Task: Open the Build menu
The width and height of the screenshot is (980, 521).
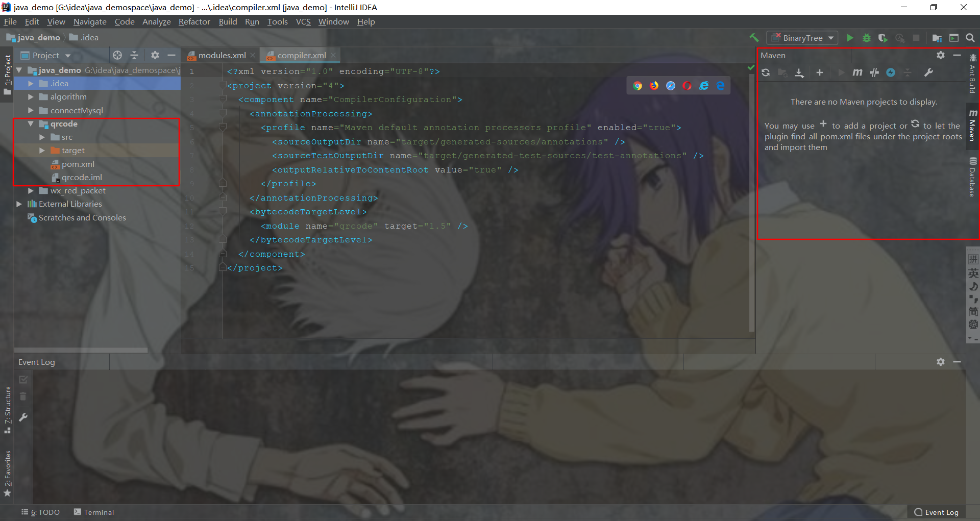Action: point(228,21)
